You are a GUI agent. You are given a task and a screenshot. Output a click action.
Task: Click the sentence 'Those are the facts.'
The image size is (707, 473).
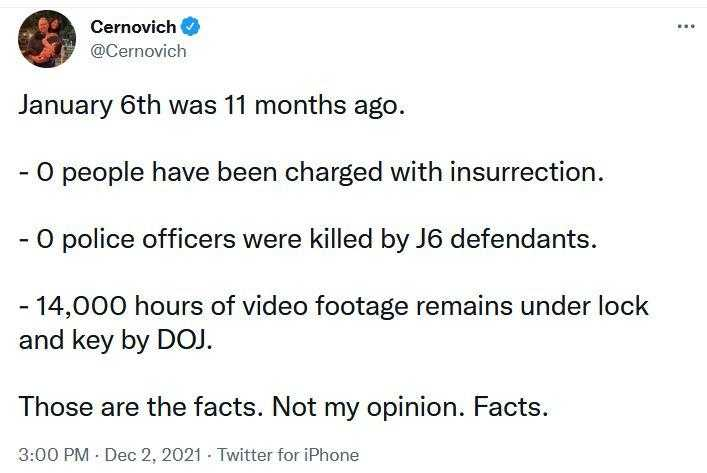pos(141,407)
